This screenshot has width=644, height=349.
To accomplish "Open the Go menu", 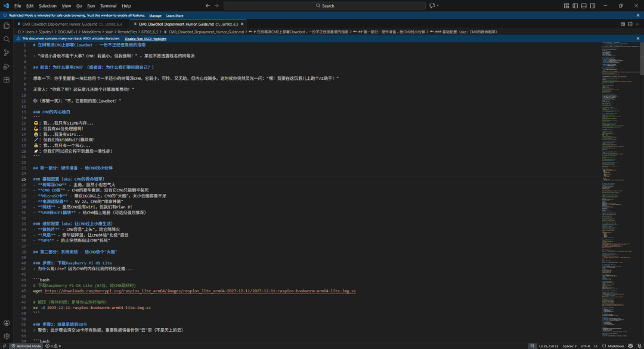I will click(79, 6).
